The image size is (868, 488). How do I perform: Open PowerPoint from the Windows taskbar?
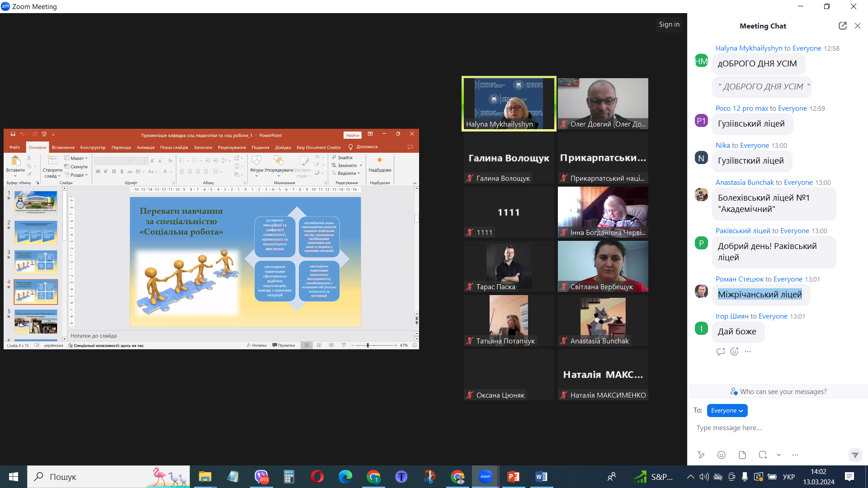click(514, 477)
